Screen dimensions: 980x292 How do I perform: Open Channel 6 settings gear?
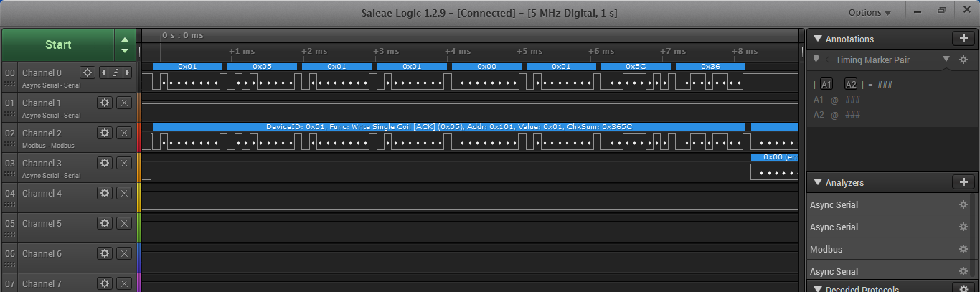(x=105, y=253)
